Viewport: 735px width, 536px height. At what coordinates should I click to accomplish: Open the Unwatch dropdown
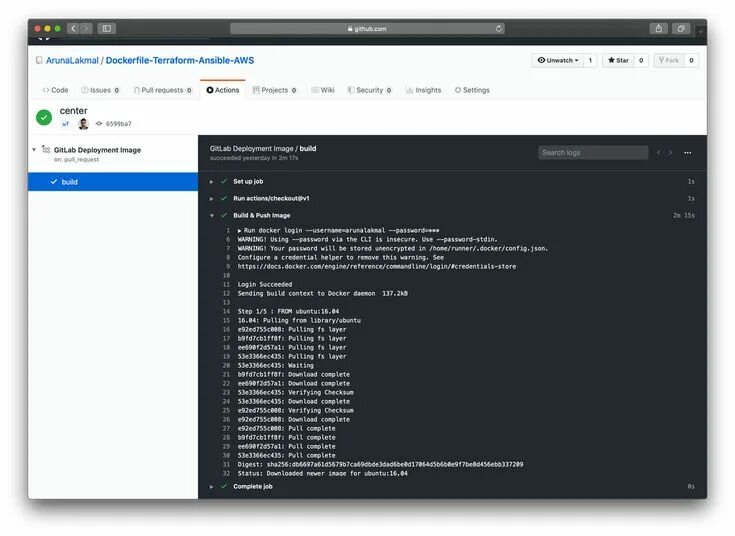(x=558, y=60)
